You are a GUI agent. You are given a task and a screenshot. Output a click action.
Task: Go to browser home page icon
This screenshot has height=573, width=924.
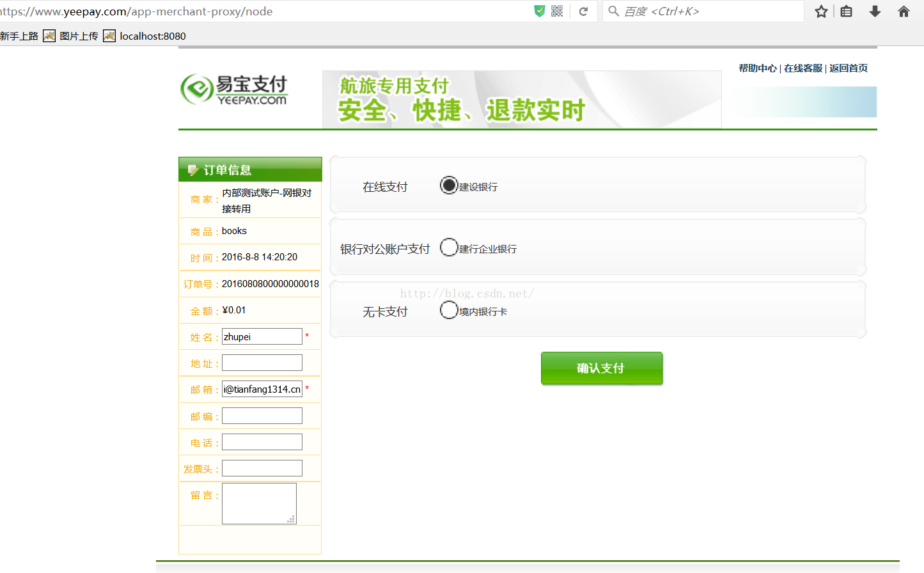(904, 11)
